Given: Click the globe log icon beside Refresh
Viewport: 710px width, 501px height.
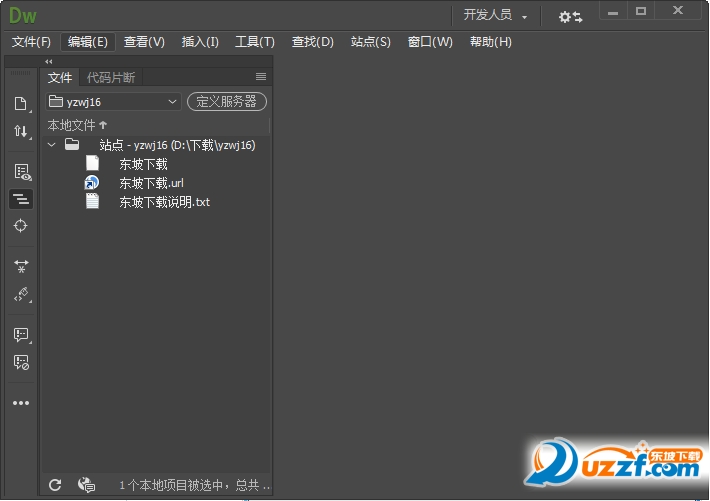Looking at the screenshot, I should [86, 485].
